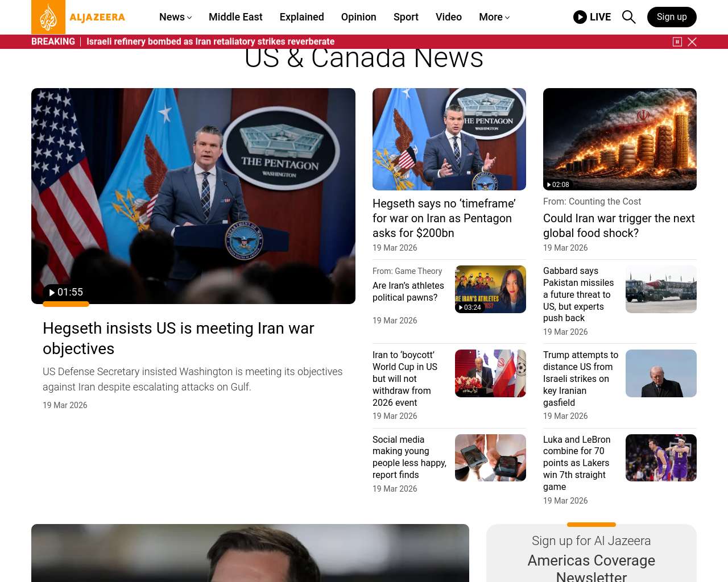Open the smartphones social media thumbnail
The image size is (728, 582).
click(490, 458)
